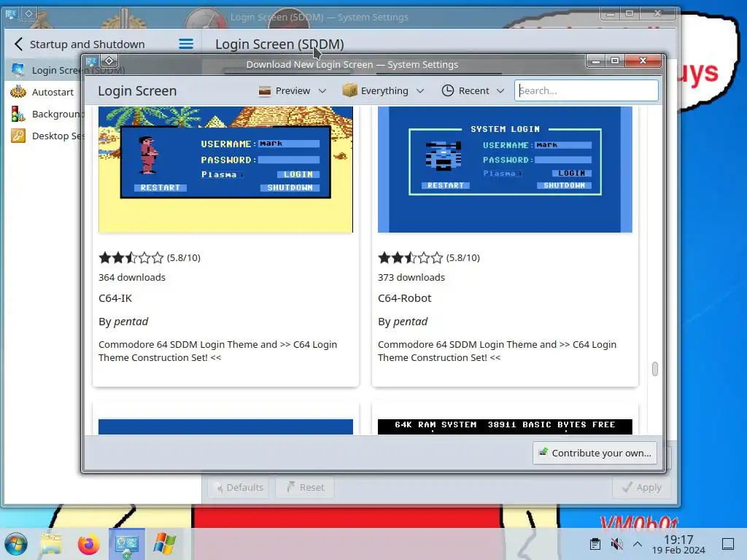Click author pentad under C64-IK
Viewport: 747px width, 560px height.
[x=131, y=322]
